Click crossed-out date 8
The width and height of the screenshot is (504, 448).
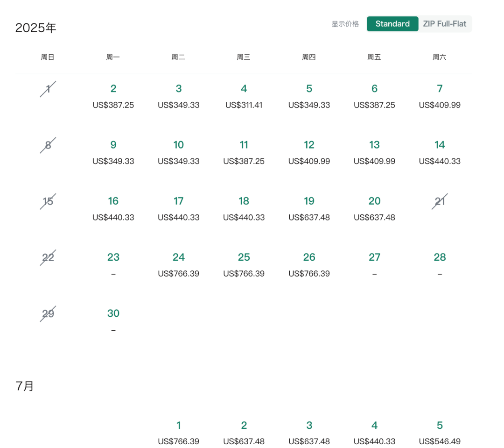pyautogui.click(x=48, y=145)
